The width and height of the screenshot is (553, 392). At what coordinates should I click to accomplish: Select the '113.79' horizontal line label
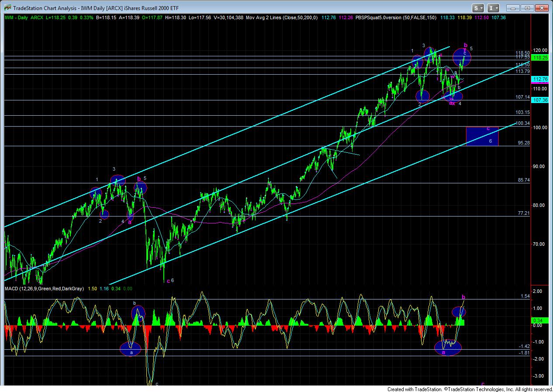pyautogui.click(x=523, y=71)
